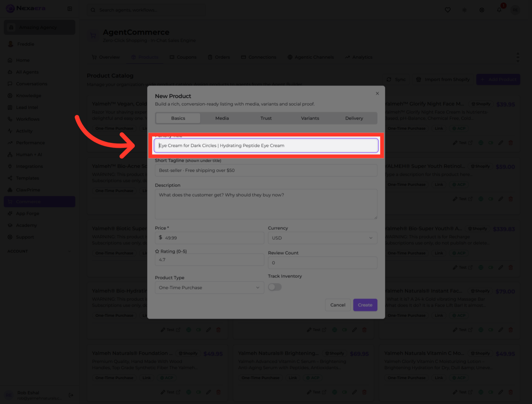Go to All Agents in sidebar
The height and width of the screenshot is (404, 532).
coord(39,72)
